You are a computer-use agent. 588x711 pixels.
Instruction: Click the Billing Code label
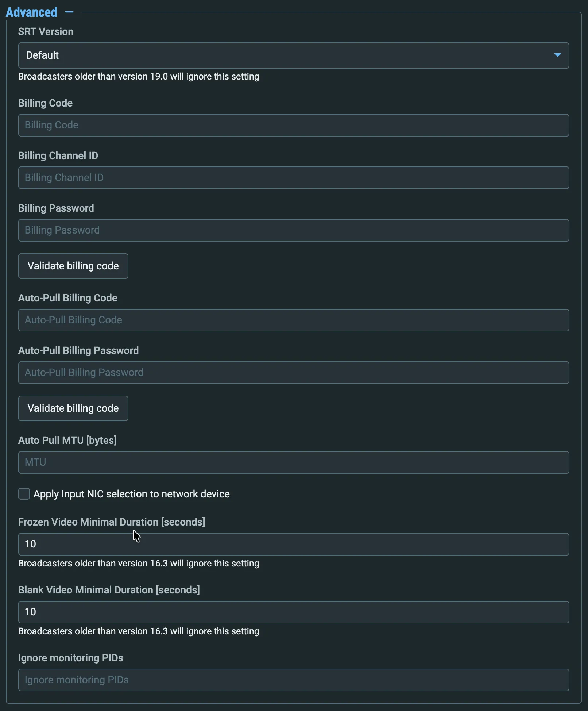46,103
